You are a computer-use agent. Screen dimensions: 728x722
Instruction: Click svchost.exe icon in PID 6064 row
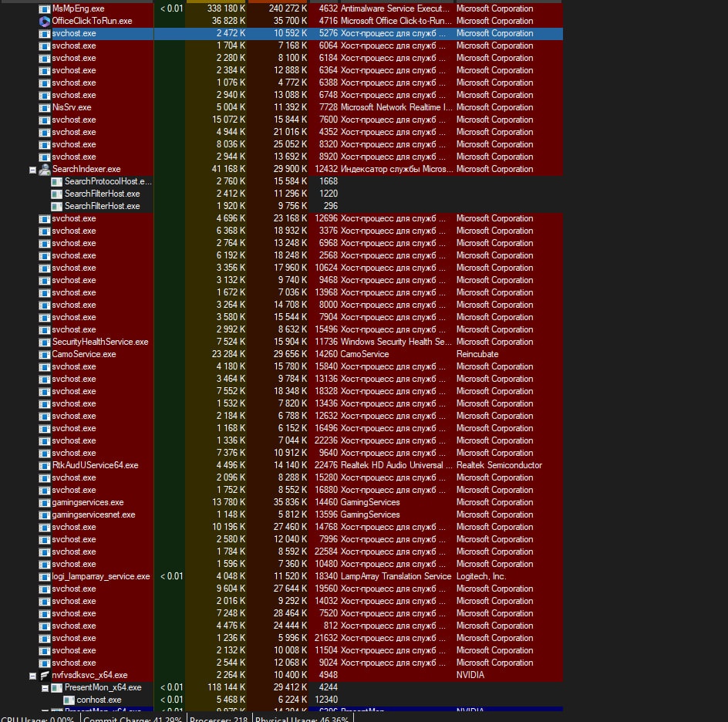[45, 46]
